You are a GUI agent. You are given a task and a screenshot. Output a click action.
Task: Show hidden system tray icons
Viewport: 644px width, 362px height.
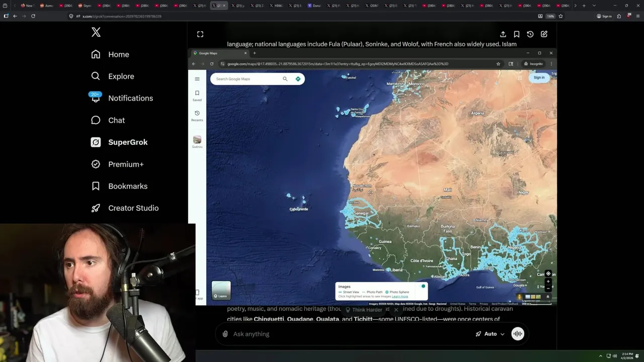point(600,356)
